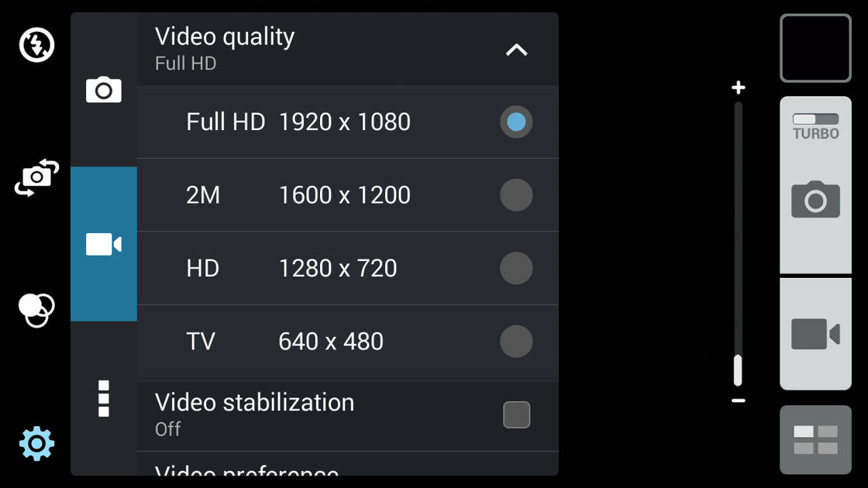Open the color effects icon
The image size is (868, 488).
click(x=36, y=310)
